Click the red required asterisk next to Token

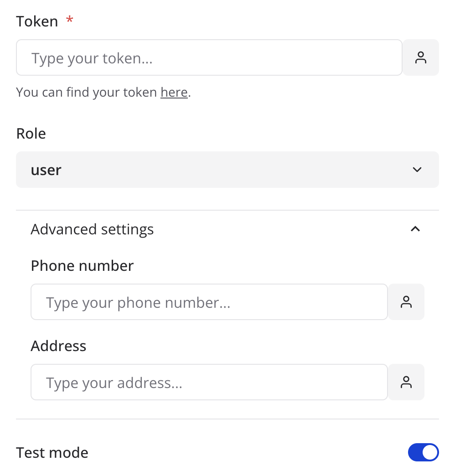pyautogui.click(x=69, y=20)
